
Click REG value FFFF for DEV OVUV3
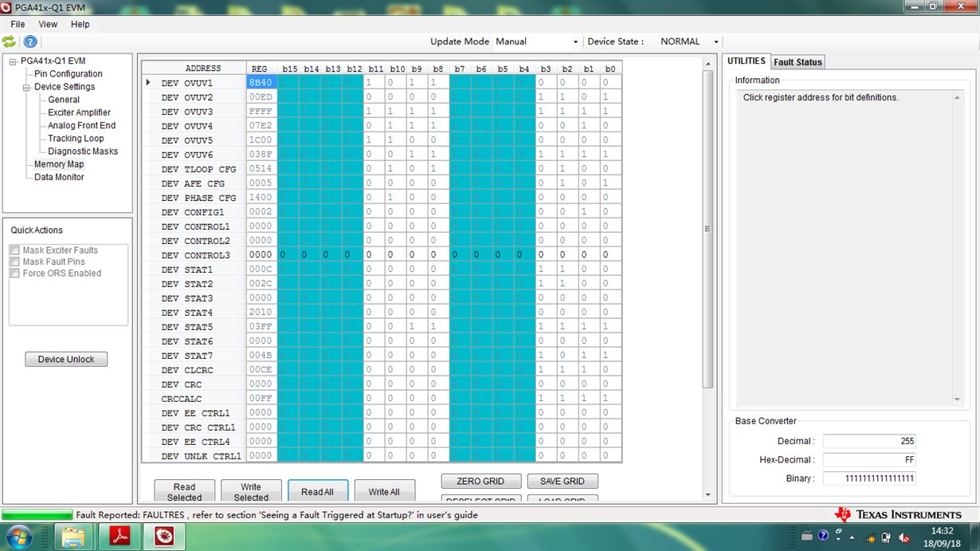(261, 112)
